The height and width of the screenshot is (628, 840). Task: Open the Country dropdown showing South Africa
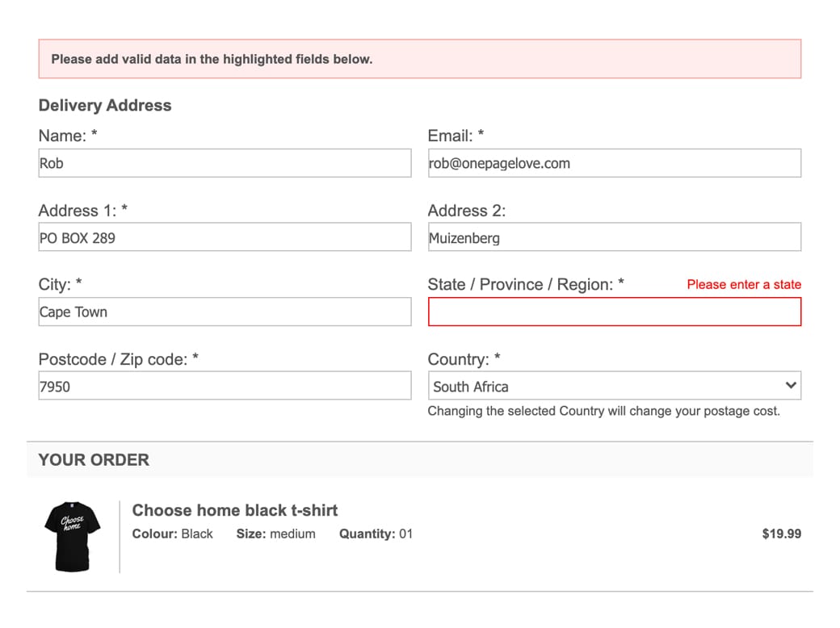(606, 386)
